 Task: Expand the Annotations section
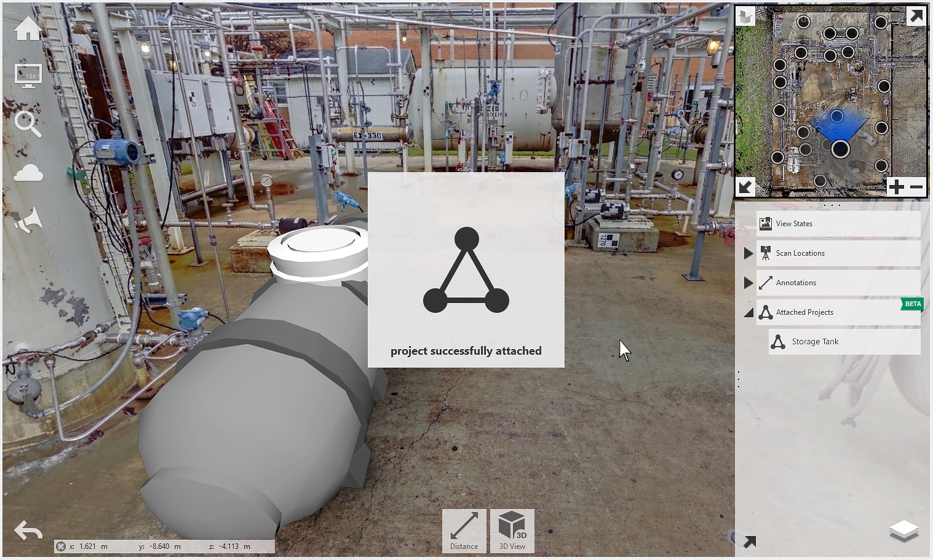748,283
